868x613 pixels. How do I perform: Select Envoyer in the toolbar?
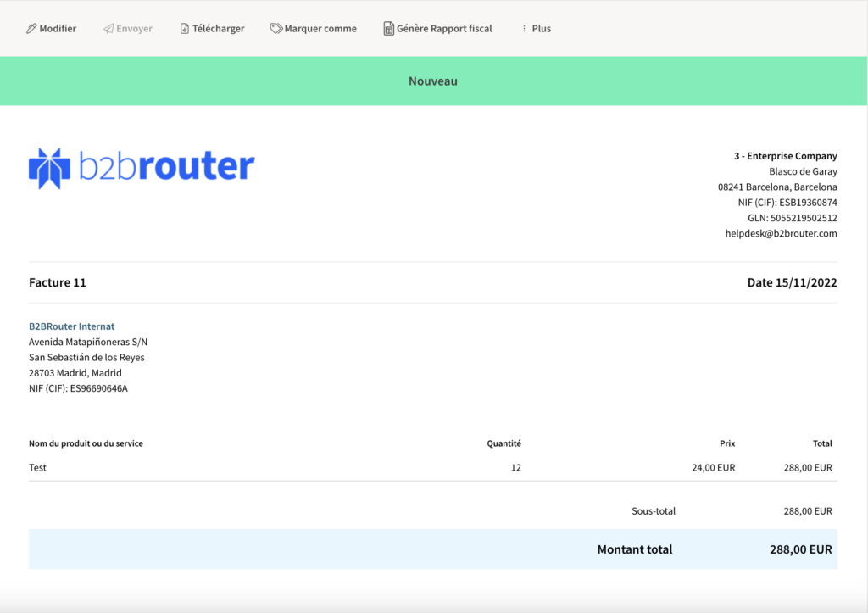point(128,28)
